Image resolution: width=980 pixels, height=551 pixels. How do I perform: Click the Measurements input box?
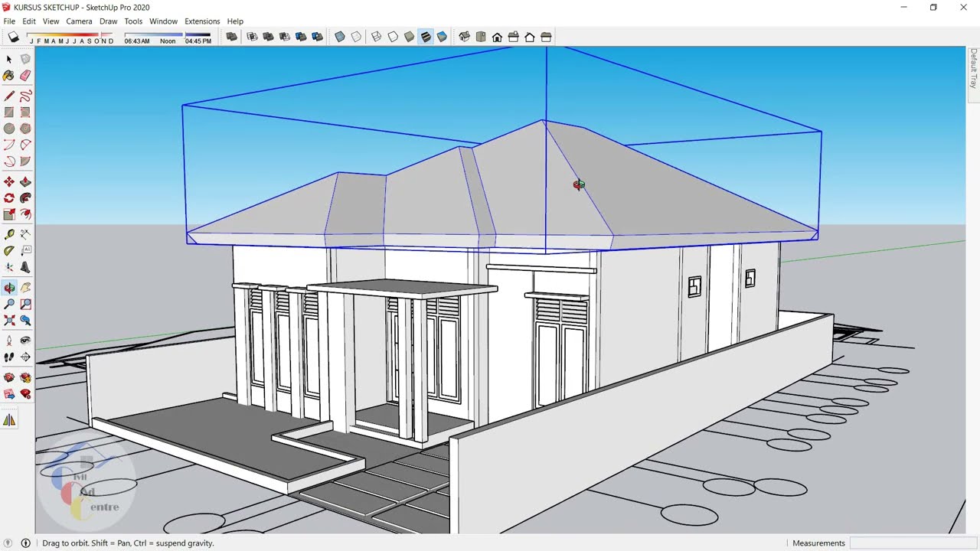913,543
